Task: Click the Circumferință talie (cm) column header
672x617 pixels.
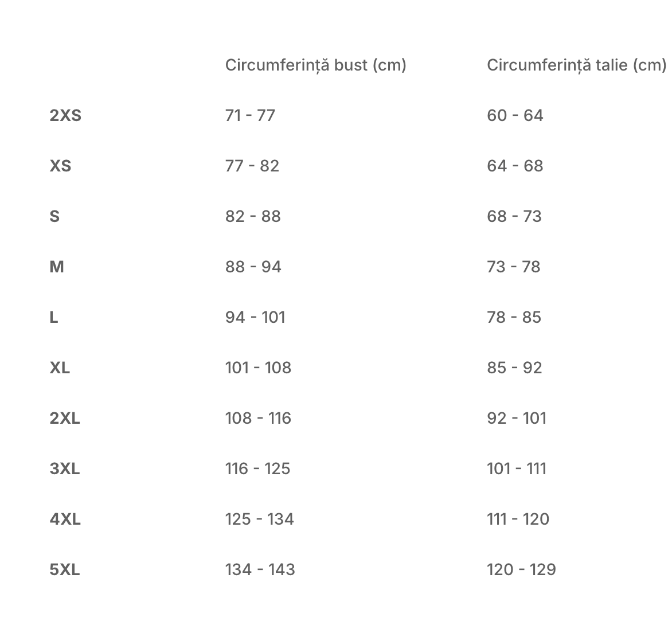Action: tap(576, 65)
